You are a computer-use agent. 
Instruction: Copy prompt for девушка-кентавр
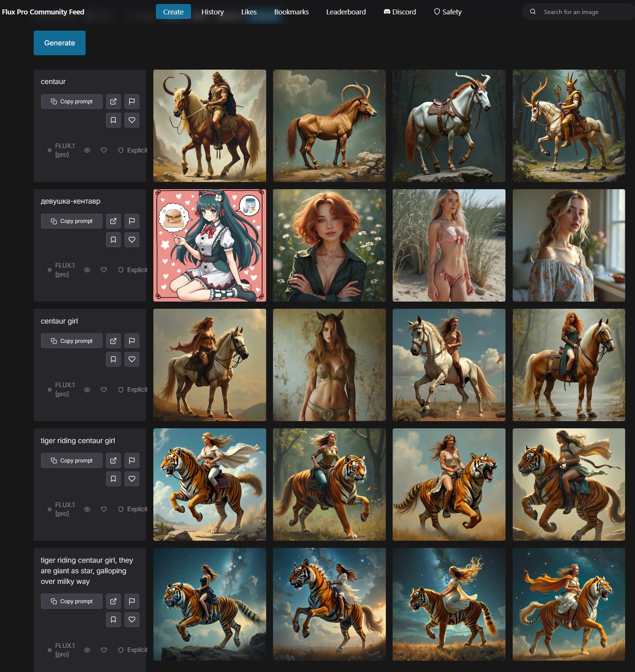(x=72, y=221)
